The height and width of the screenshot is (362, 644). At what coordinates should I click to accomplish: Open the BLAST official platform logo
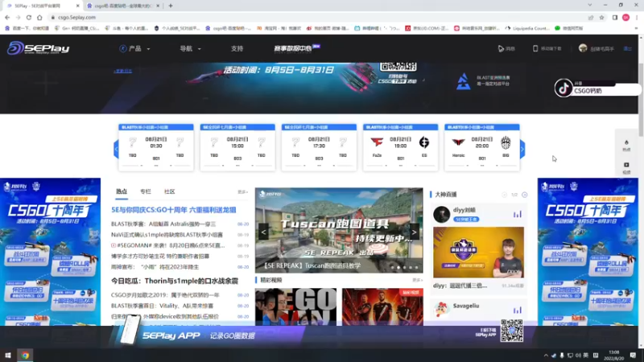click(x=464, y=81)
